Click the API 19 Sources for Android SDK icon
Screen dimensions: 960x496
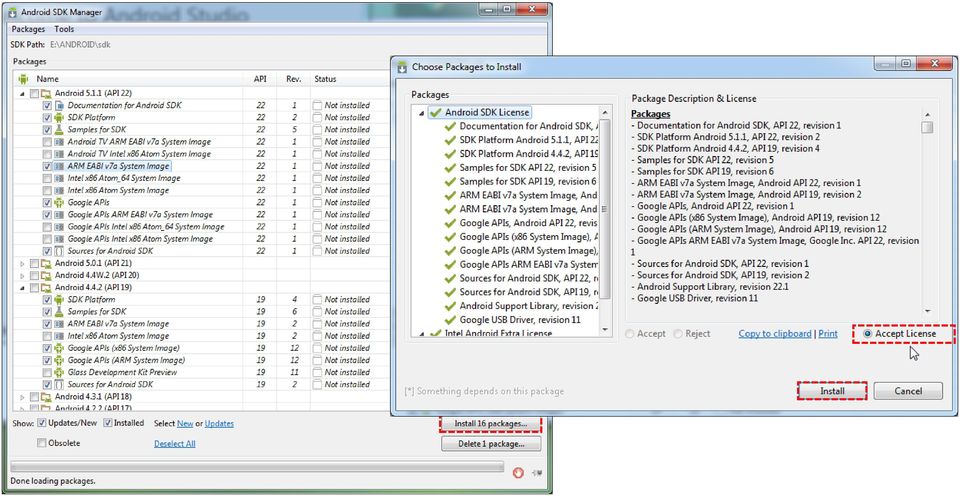coord(59,385)
